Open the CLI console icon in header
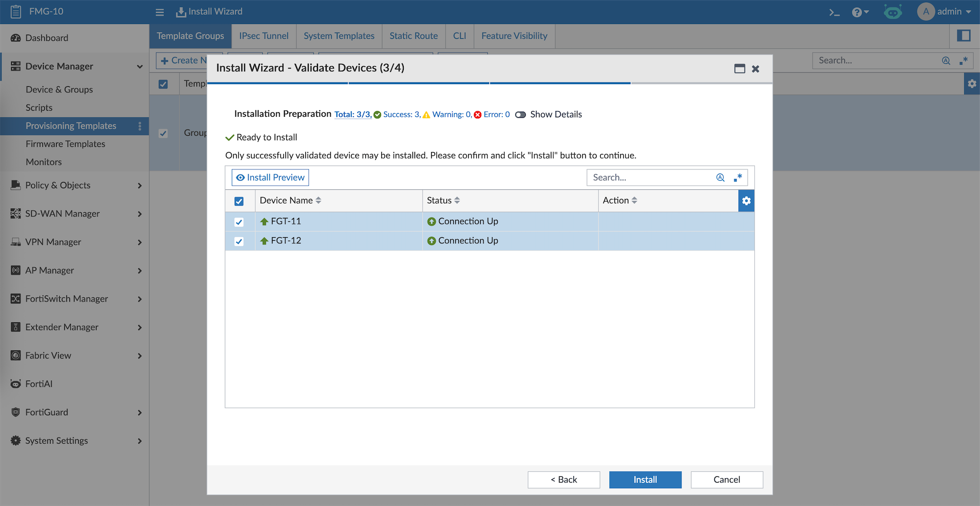This screenshot has height=506, width=980. 834,12
